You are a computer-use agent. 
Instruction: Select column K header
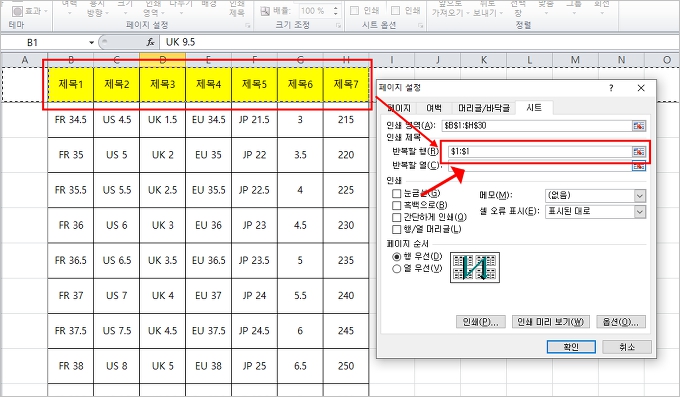pos(484,60)
